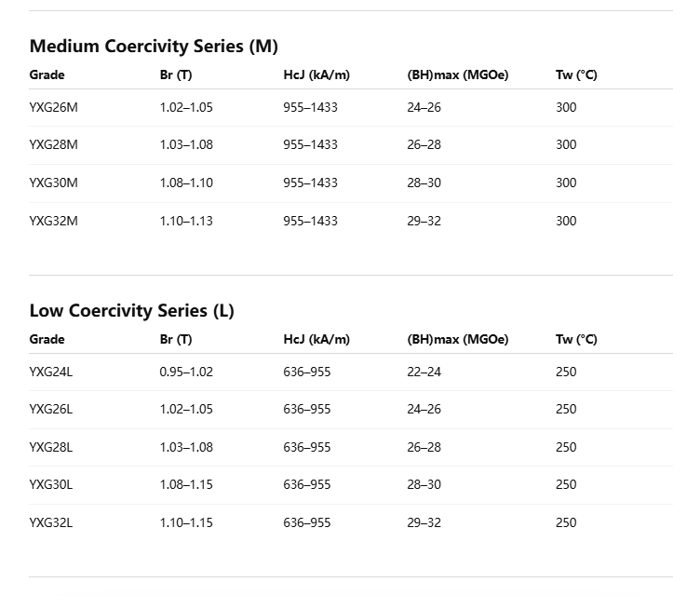This screenshot has width=700, height=596.
Task: Select the YXG26M grade cell
Action: 54,107
